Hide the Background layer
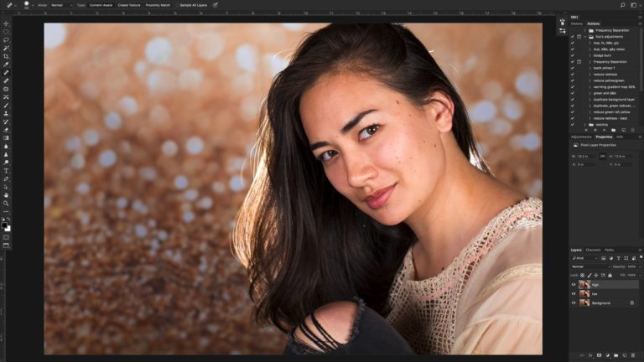Screen dimensions: 644x362 click(x=574, y=303)
